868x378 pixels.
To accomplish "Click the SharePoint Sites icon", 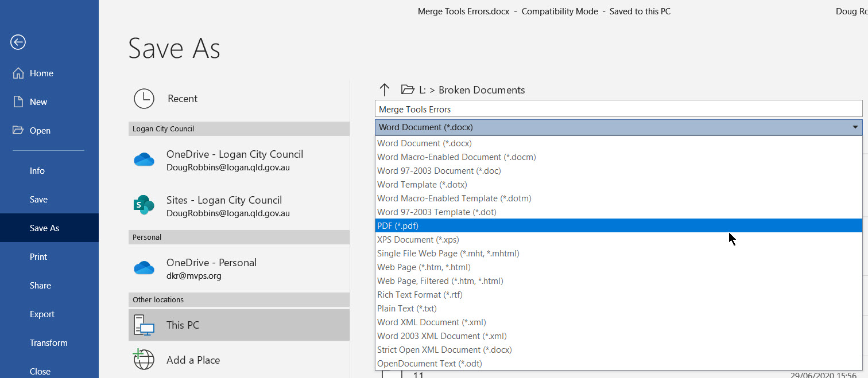I will pos(144,205).
